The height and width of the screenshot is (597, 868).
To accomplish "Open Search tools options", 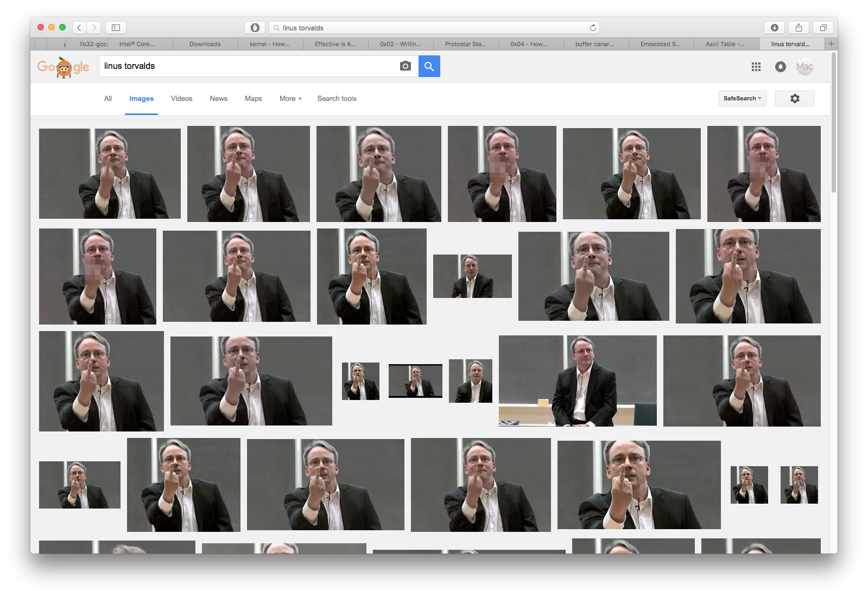I will [337, 99].
